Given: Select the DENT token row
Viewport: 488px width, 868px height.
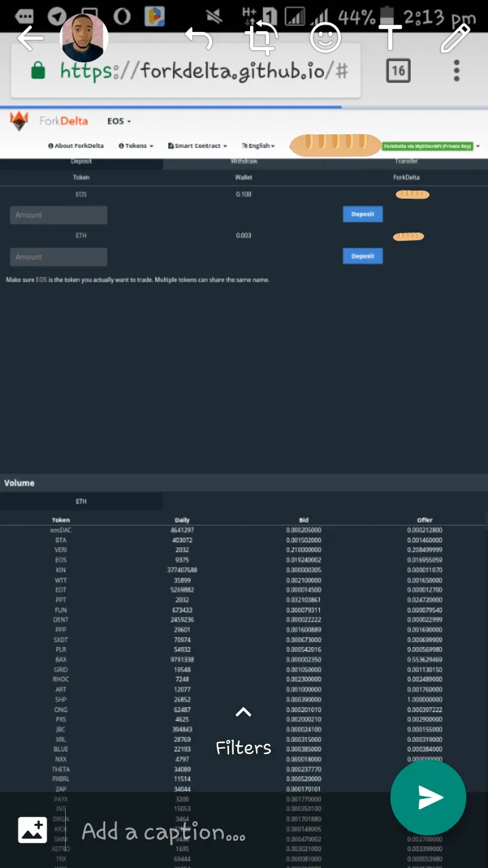Looking at the screenshot, I should pos(244,620).
